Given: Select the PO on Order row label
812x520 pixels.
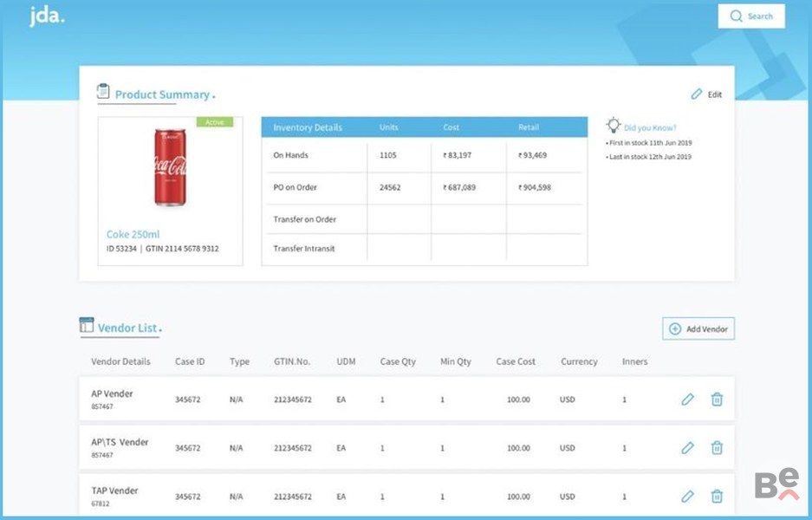Looking at the screenshot, I should [x=296, y=187].
